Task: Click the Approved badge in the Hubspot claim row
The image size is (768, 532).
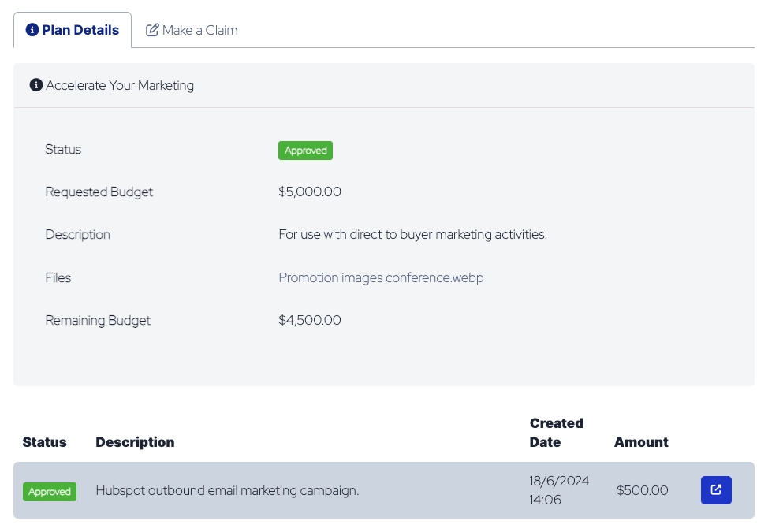Action: point(50,492)
